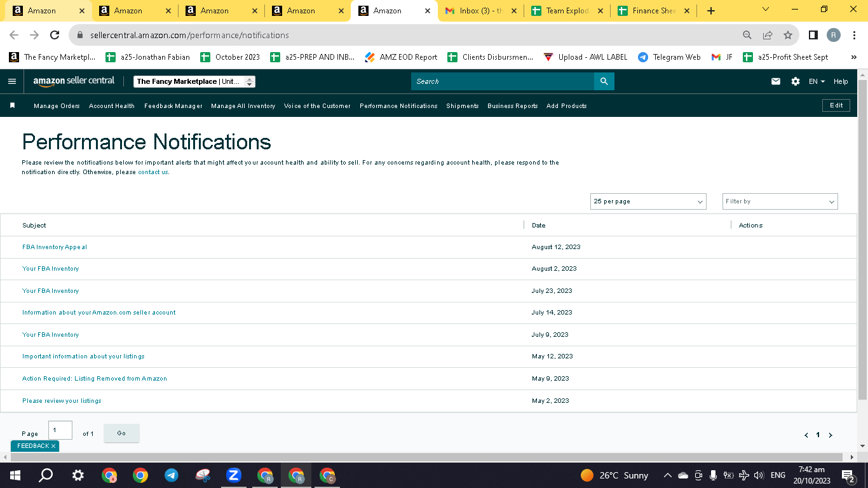Open Feedback Manager
Viewport: 868px width, 488px height.
click(173, 106)
